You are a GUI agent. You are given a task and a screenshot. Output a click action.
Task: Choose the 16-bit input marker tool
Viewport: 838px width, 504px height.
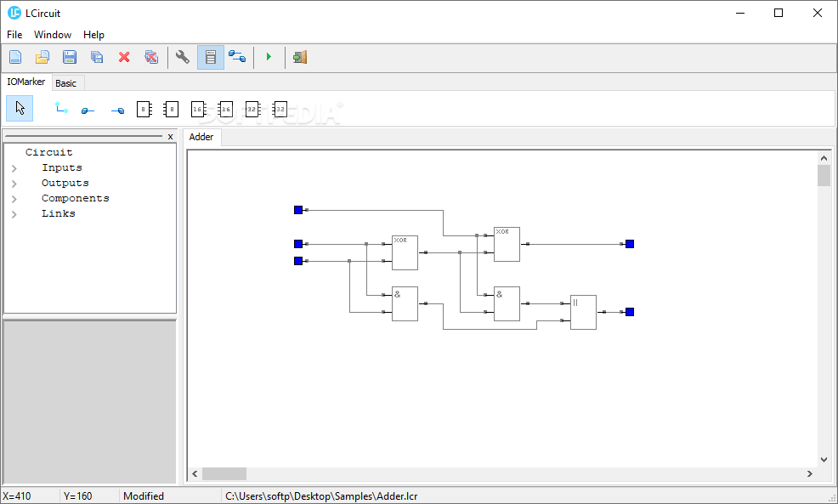click(x=198, y=108)
